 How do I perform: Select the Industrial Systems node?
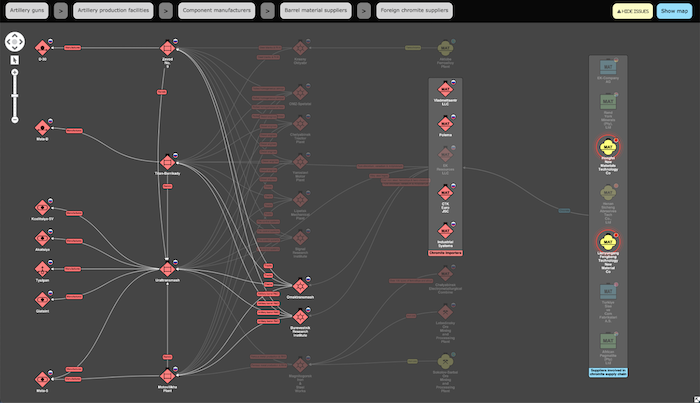445,231
